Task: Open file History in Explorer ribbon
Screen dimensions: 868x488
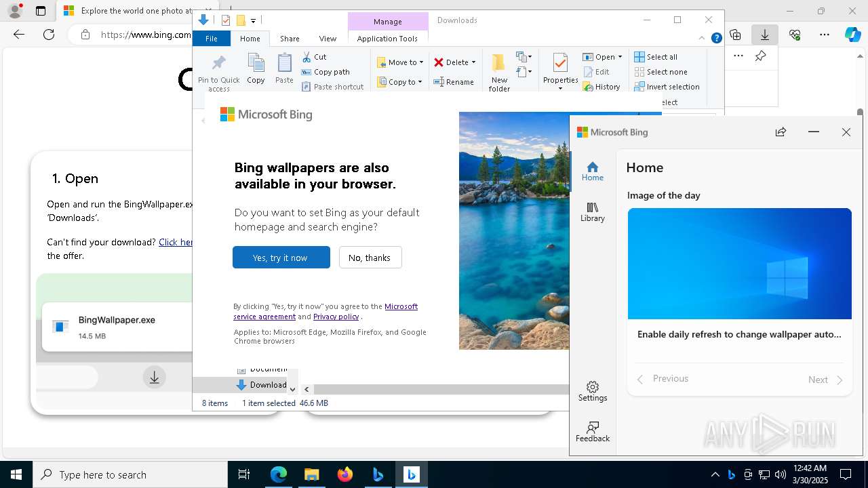Action: [601, 87]
